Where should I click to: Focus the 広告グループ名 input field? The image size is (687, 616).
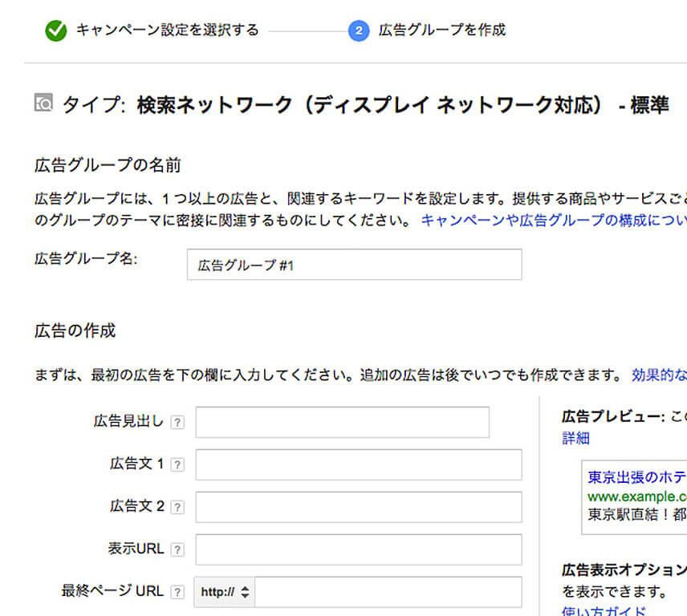(x=355, y=265)
